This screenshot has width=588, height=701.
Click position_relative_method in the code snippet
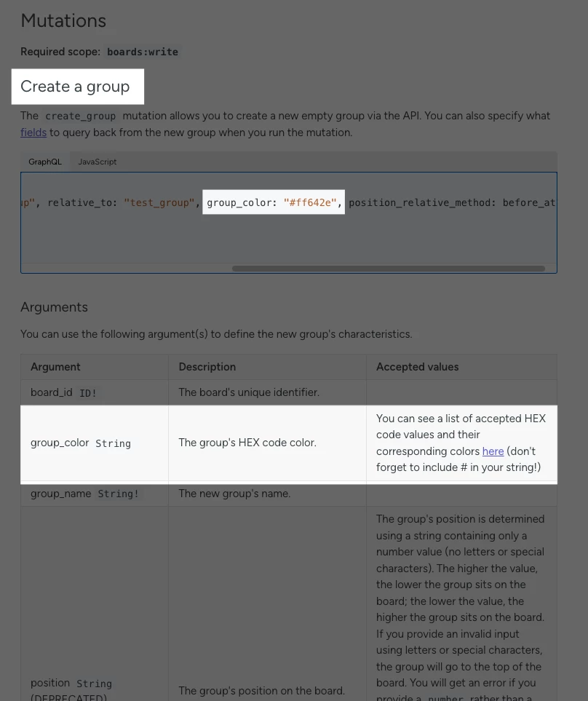422,202
